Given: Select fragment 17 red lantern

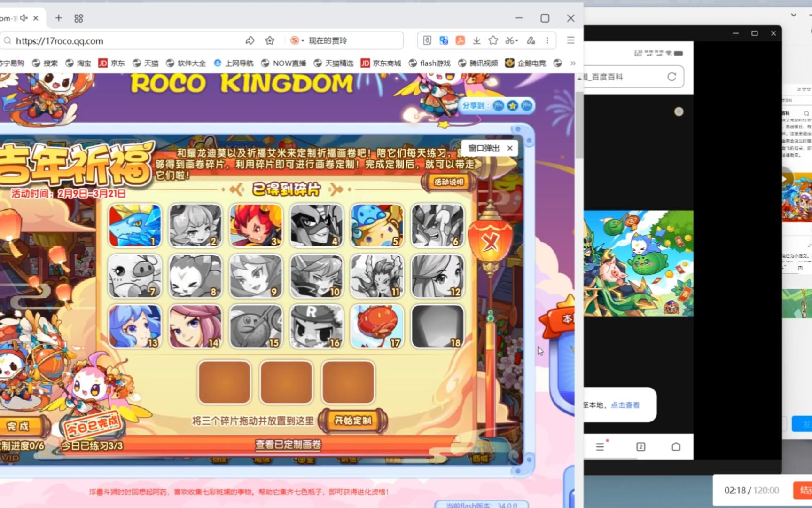Looking at the screenshot, I should pos(377,326).
